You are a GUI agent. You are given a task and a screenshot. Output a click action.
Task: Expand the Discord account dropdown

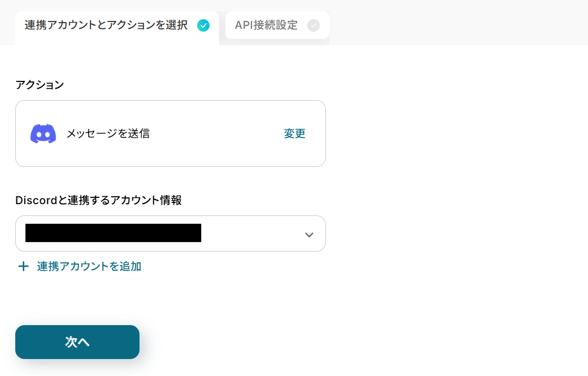tap(170, 234)
